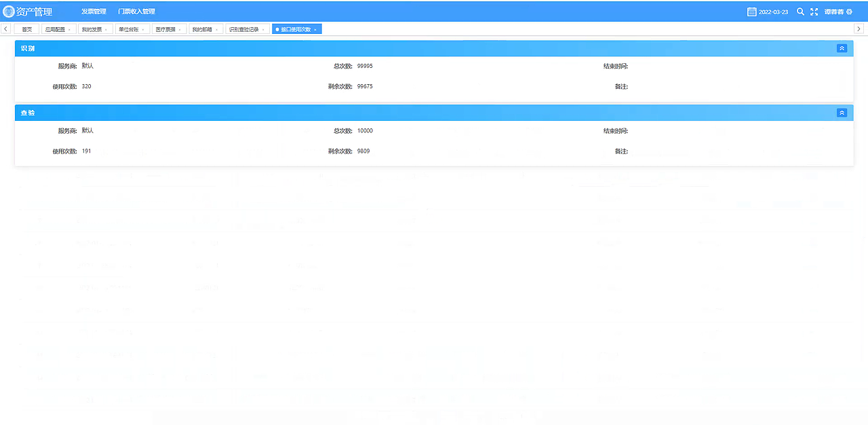
Task: Click 服务商 value 默认 in 识别 panel
Action: [x=87, y=67]
